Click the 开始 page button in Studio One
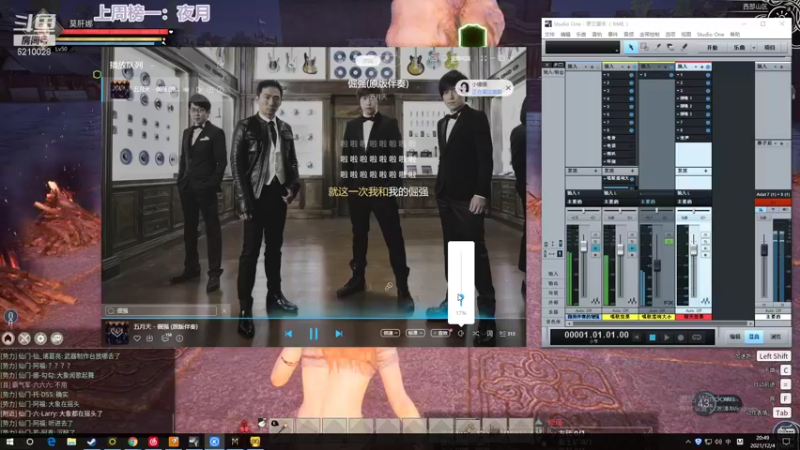800x450 pixels. (712, 47)
